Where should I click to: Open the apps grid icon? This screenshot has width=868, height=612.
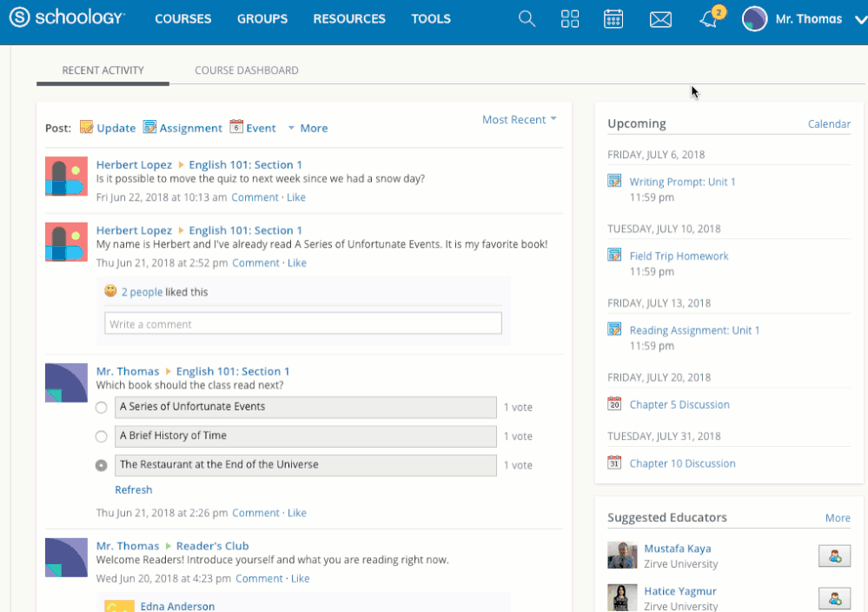[x=570, y=19]
